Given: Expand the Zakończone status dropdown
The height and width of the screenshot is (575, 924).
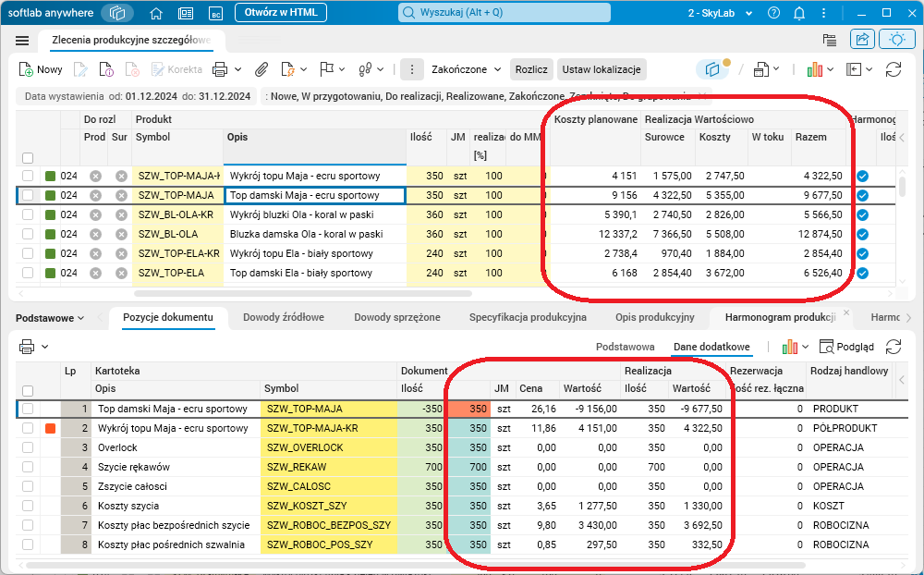Looking at the screenshot, I should point(466,69).
